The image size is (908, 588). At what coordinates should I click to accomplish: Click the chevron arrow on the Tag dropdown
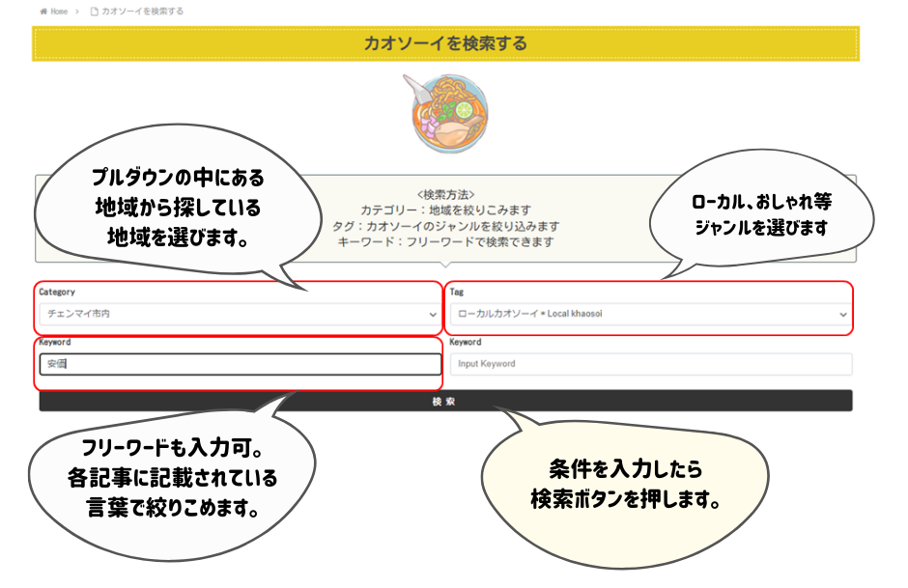842,315
